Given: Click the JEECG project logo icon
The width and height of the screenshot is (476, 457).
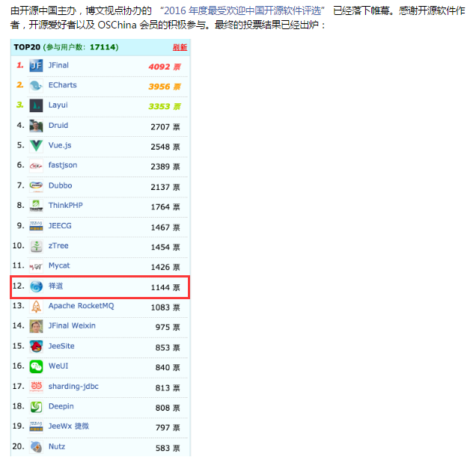Looking at the screenshot, I should 36,226.
